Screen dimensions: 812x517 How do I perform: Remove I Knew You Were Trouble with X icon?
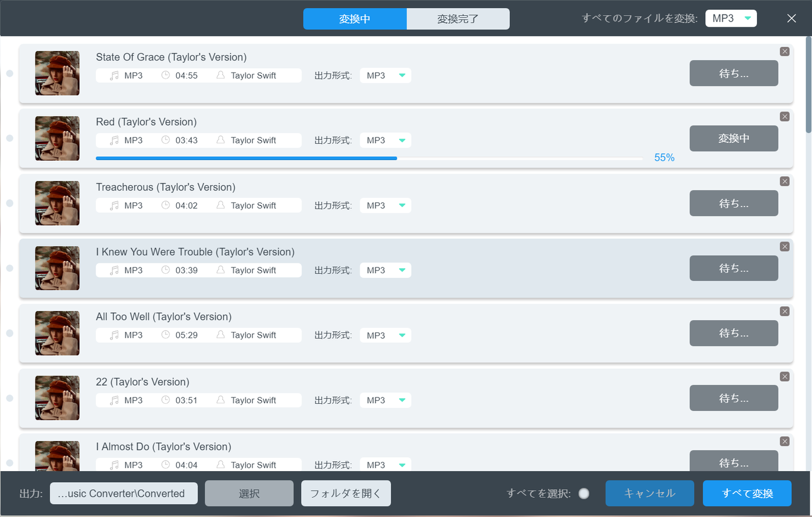tap(785, 247)
